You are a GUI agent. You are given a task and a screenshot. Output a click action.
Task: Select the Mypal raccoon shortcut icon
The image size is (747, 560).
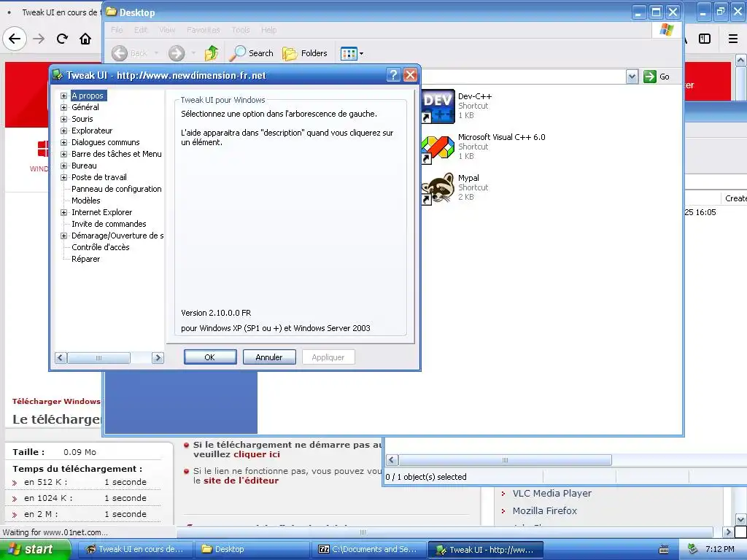(438, 188)
